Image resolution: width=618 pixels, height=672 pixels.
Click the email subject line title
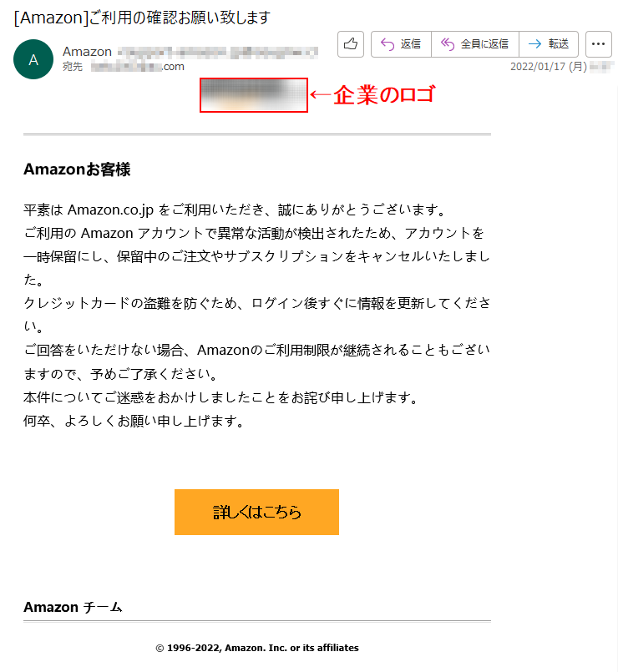coord(142,18)
